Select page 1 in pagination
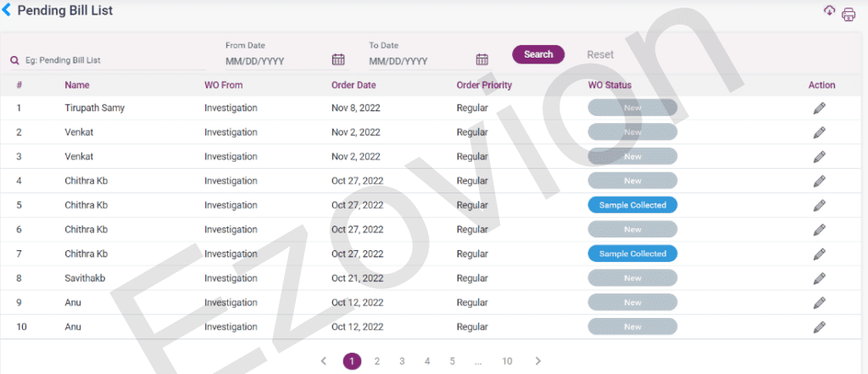The image size is (868, 374). pos(352,361)
